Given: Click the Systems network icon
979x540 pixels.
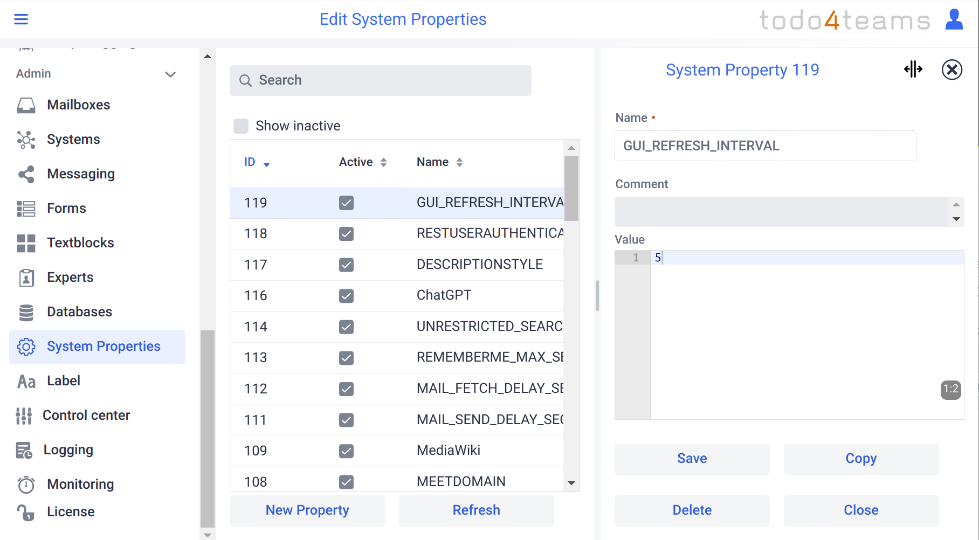Looking at the screenshot, I should tap(26, 139).
